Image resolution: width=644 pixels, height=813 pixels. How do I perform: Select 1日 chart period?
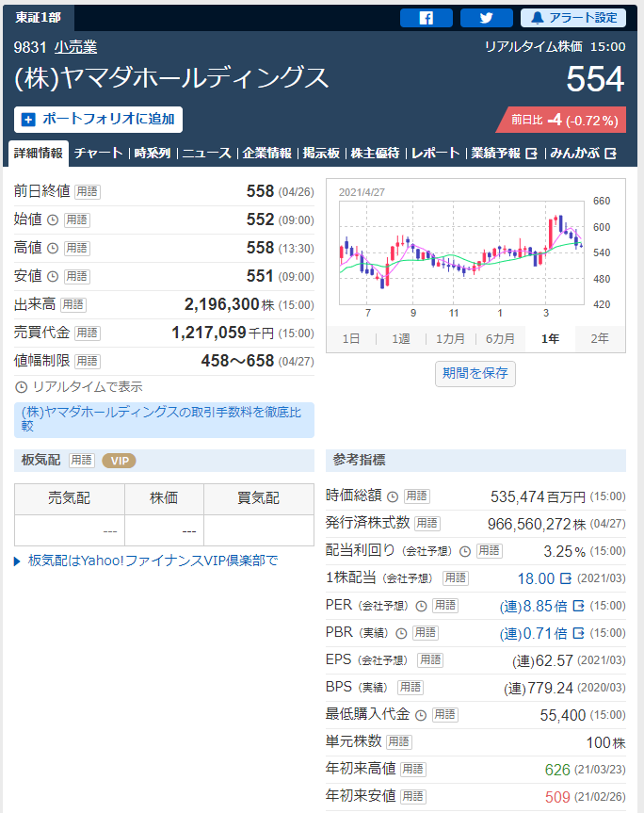[x=351, y=339]
